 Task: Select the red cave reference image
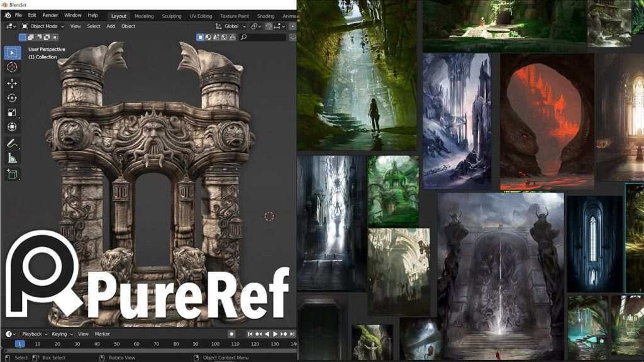(547, 123)
